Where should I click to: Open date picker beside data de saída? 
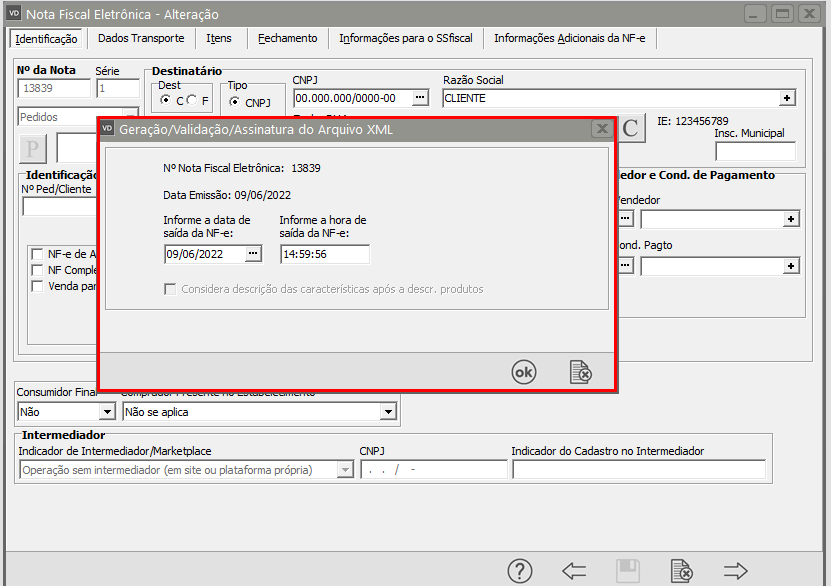click(254, 254)
